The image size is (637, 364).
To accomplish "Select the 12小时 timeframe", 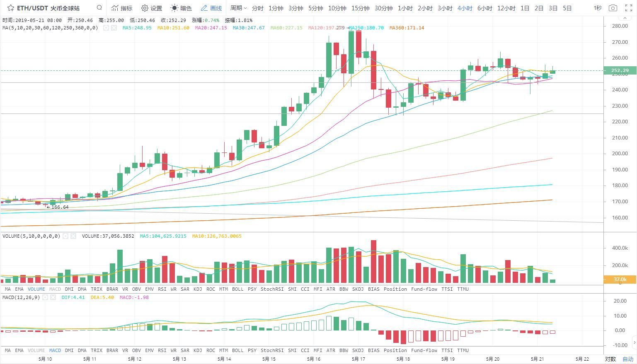I will [x=506, y=8].
